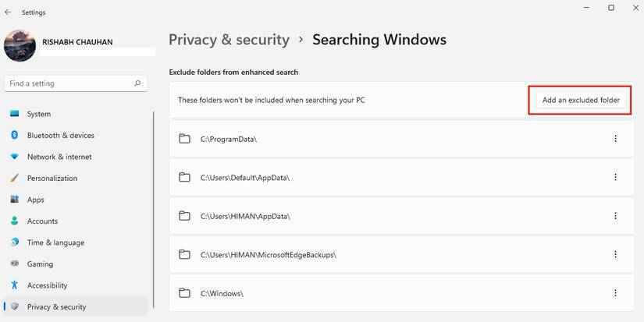Click the Bluetooth & devices icon
This screenshot has height=322, width=644.
tap(14, 135)
